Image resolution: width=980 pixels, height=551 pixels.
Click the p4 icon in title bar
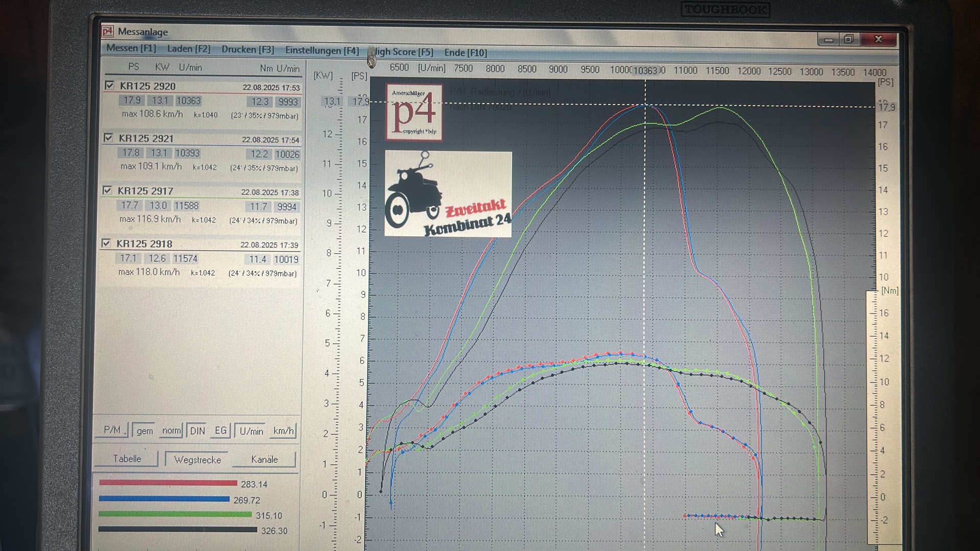click(x=107, y=32)
